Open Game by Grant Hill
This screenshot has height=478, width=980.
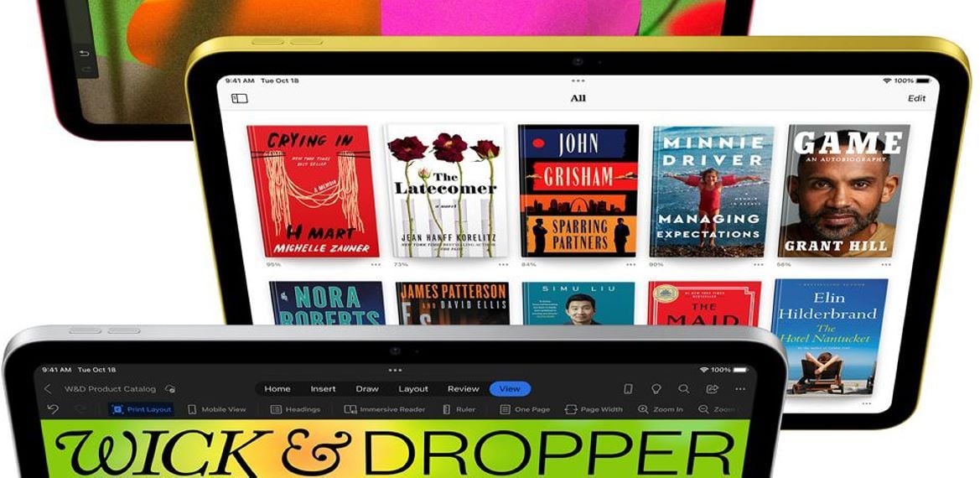[843, 190]
